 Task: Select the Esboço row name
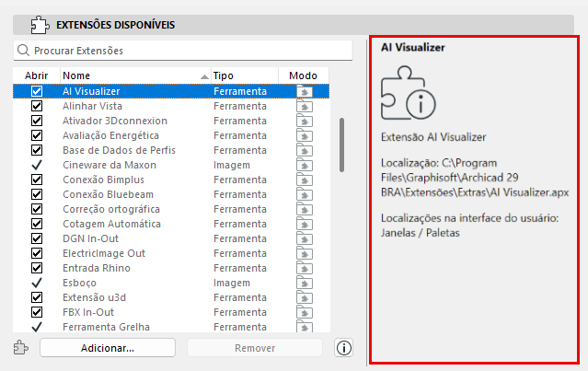pyautogui.click(x=79, y=283)
